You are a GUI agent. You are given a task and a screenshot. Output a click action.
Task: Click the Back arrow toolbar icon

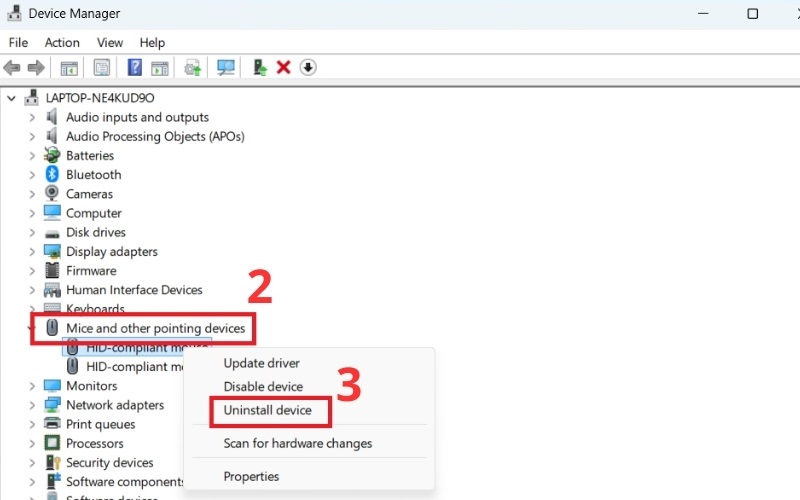12,68
